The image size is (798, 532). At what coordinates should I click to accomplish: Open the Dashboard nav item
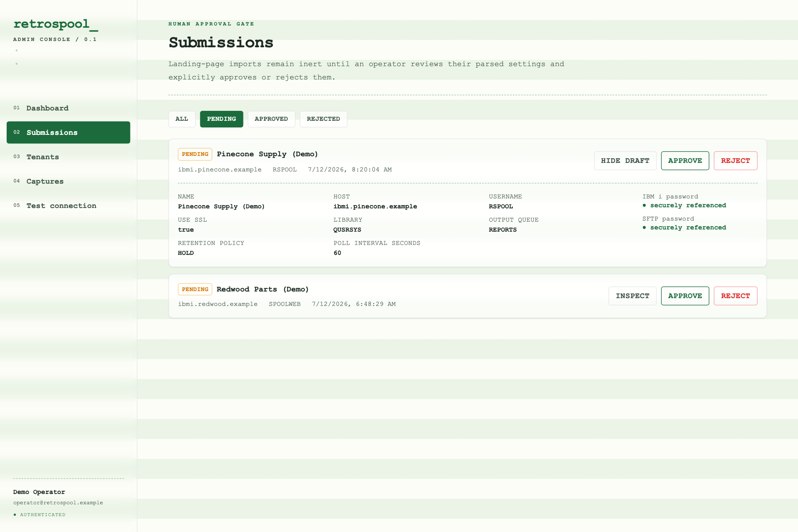[68, 108]
